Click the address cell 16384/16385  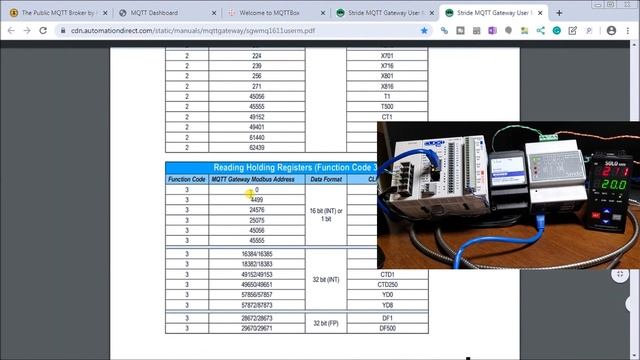pos(257,254)
